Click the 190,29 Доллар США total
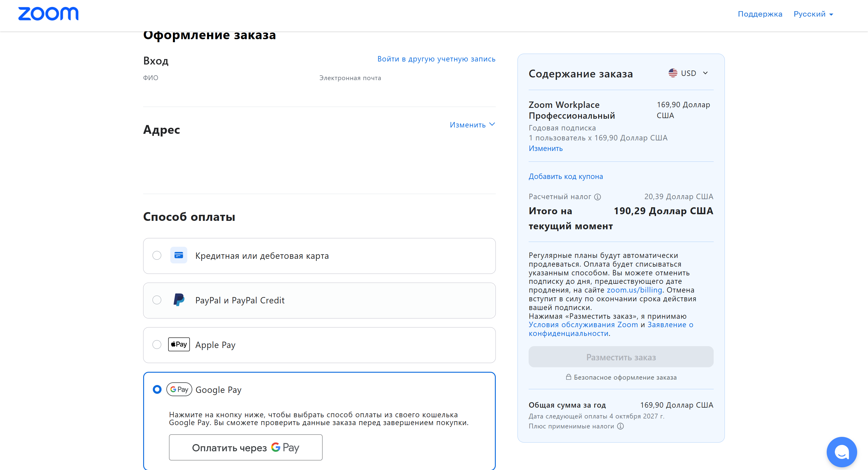The height and width of the screenshot is (470, 868). 663,211
